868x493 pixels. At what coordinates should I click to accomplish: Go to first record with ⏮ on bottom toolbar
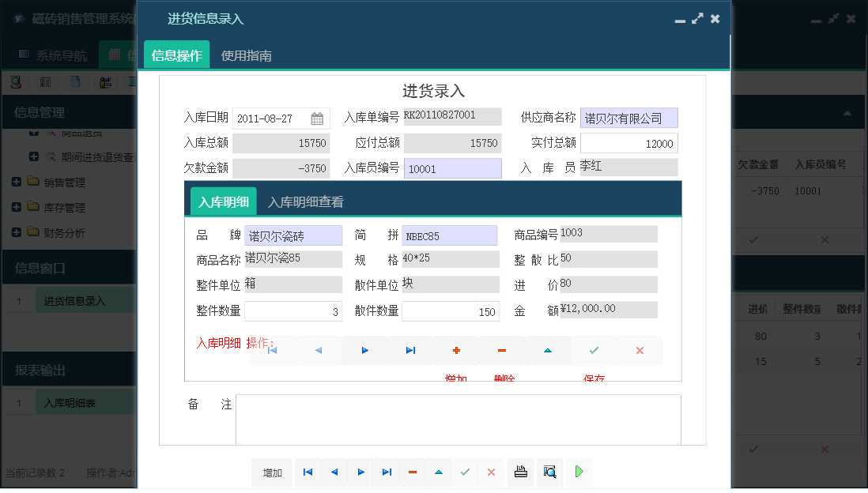click(308, 472)
